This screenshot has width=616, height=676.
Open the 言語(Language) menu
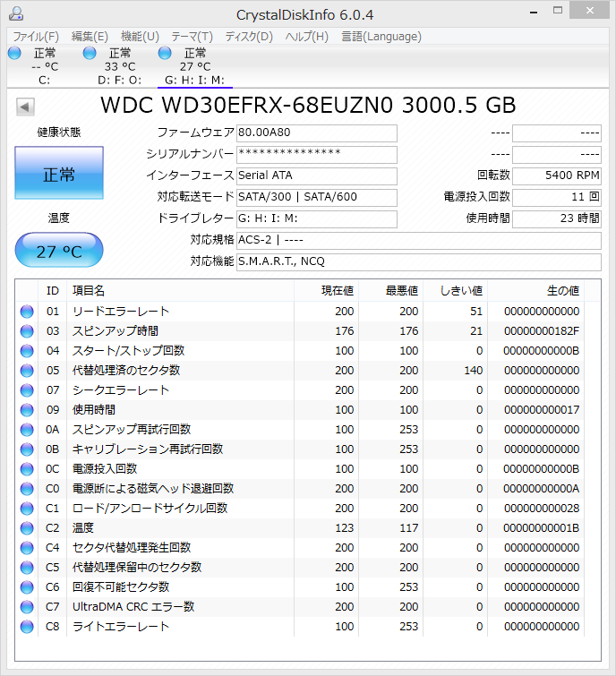(x=381, y=37)
